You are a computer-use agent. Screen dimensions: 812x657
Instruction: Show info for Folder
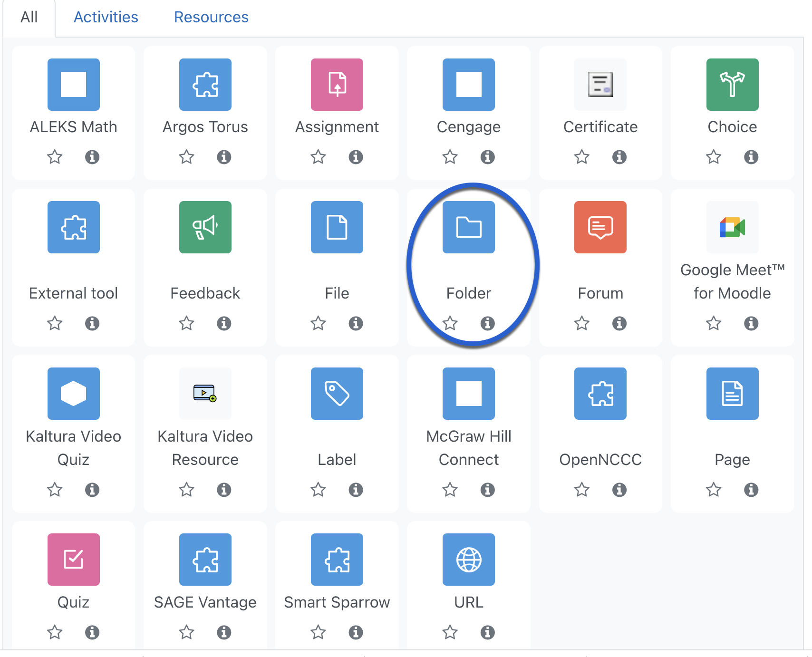[487, 323]
